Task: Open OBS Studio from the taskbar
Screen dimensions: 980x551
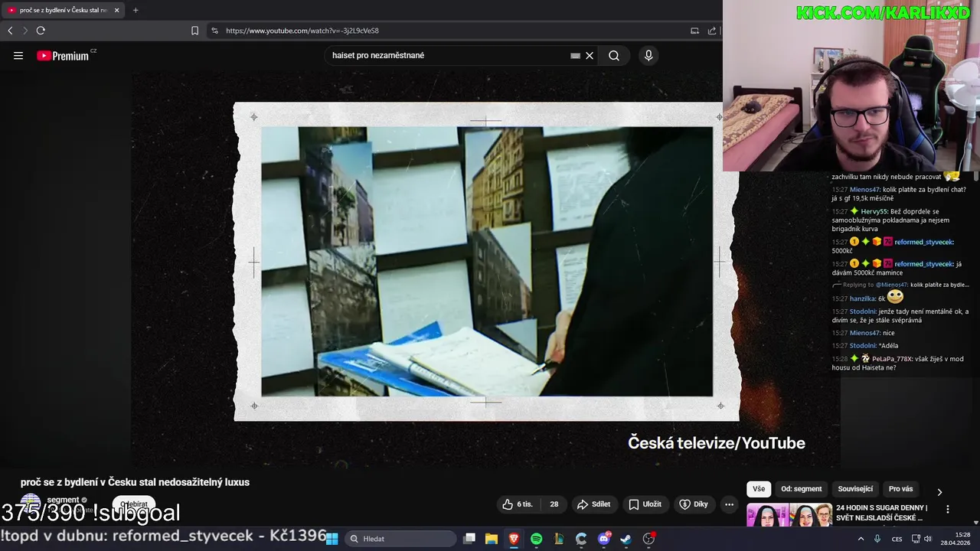Action: pos(649,539)
